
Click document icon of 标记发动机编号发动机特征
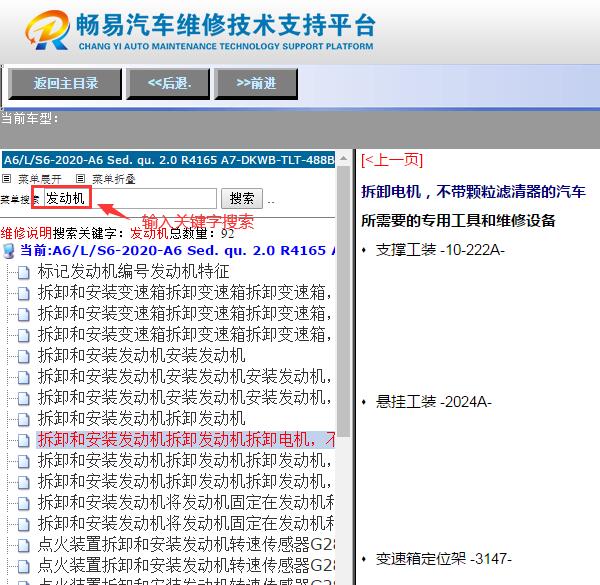24,273
